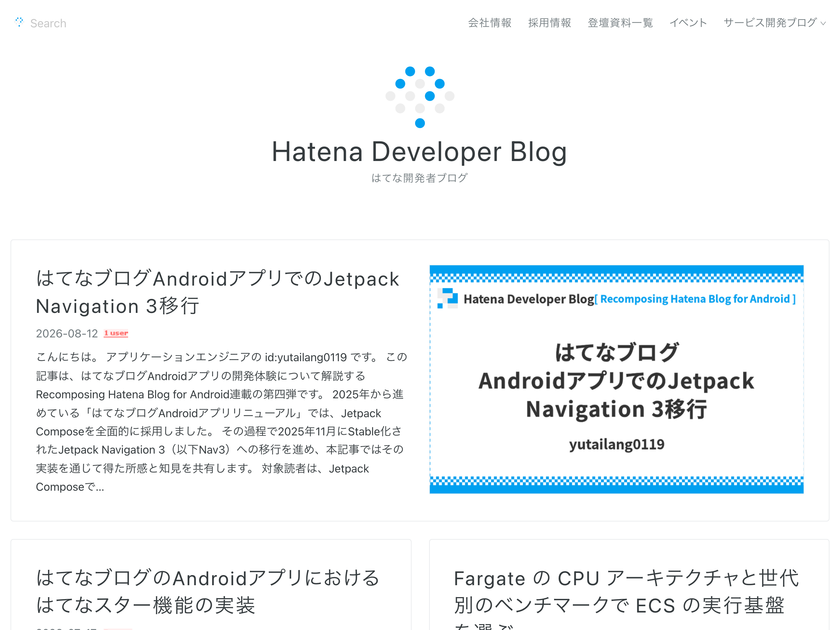Click the 2026-08-12 date link

tap(67, 334)
